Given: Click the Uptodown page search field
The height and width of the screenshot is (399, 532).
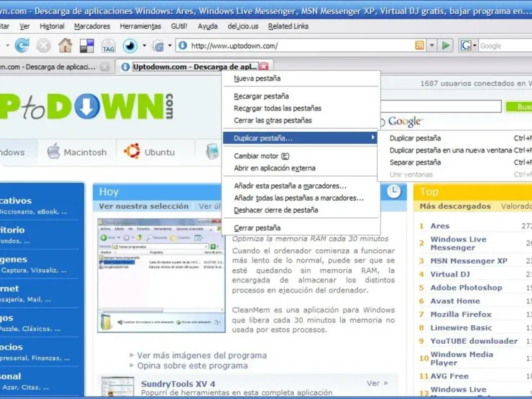Looking at the screenshot, I should [441, 106].
